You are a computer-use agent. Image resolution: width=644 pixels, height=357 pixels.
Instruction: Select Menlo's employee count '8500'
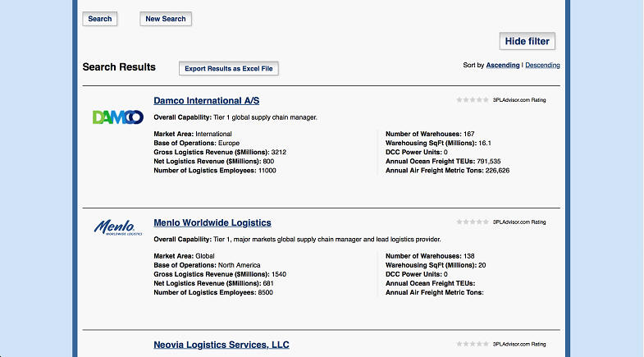[265, 292]
